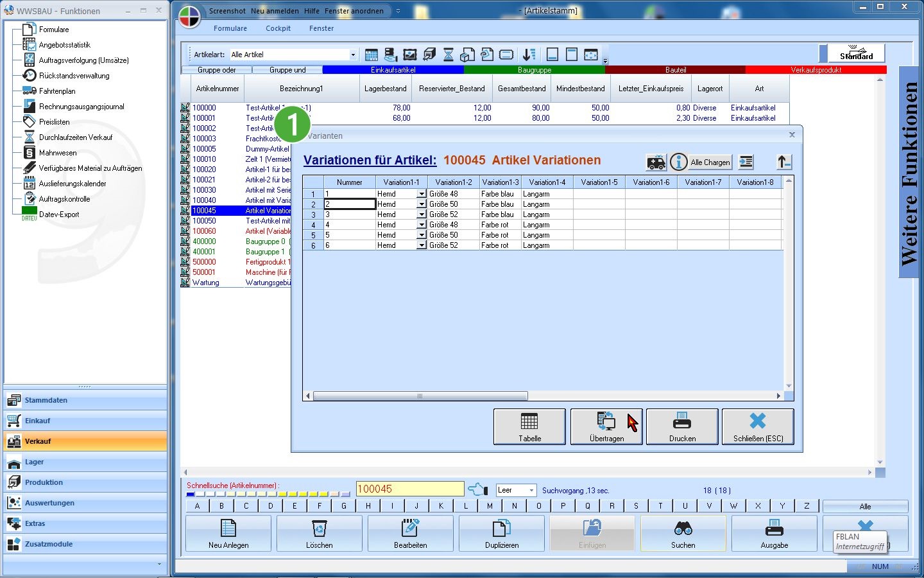
Task: Open the Hemd dropdown in row 4
Action: [x=422, y=225]
